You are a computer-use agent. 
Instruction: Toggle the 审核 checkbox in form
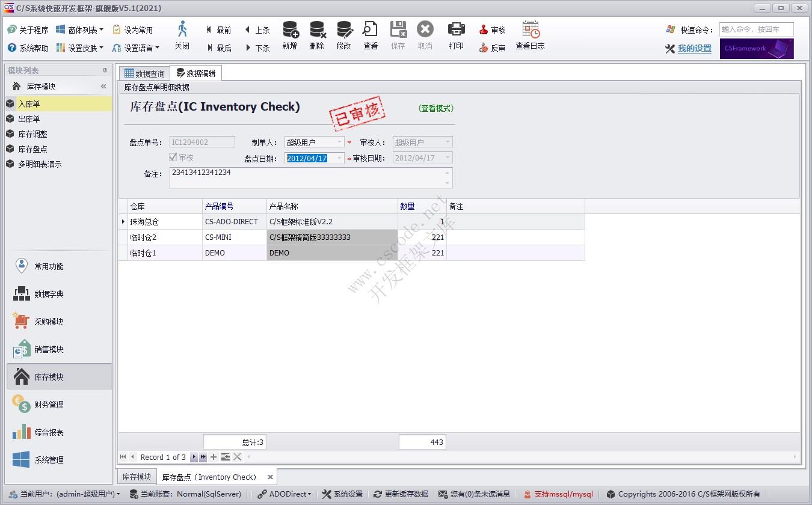tap(173, 158)
